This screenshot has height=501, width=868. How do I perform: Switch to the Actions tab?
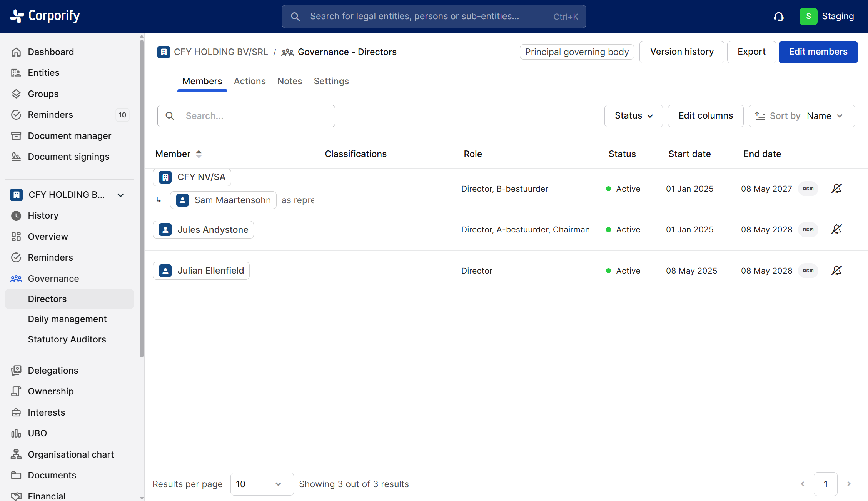(250, 81)
